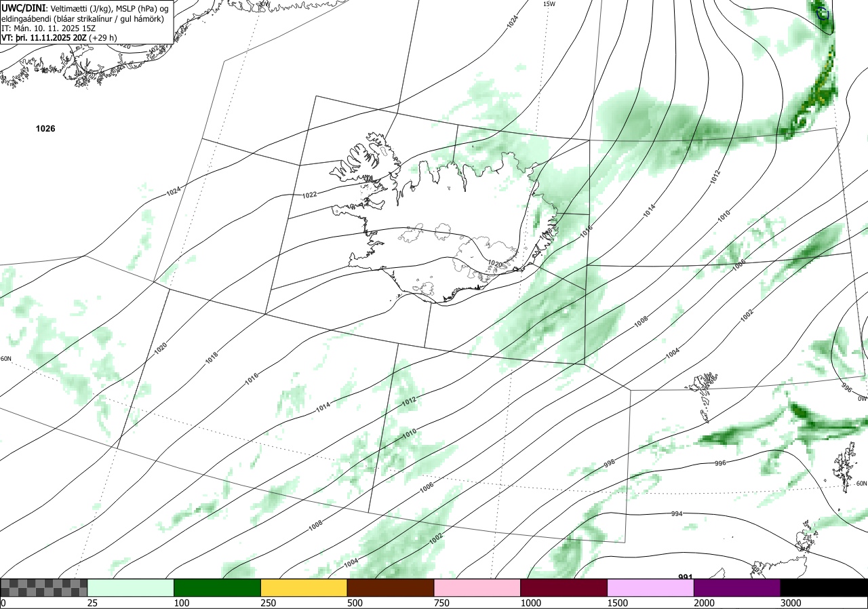Click the '994' isobar label
The height and width of the screenshot is (609, 868).
pyautogui.click(x=677, y=514)
